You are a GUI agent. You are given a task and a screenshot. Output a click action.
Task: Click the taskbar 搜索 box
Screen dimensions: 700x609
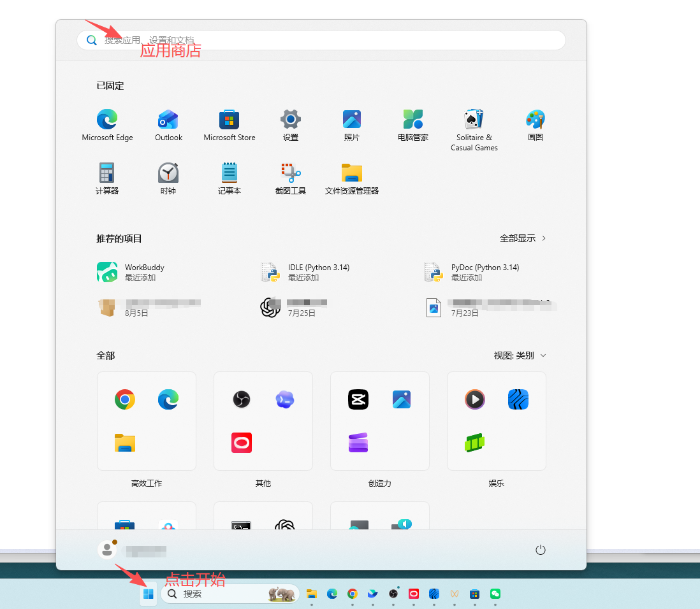click(230, 594)
